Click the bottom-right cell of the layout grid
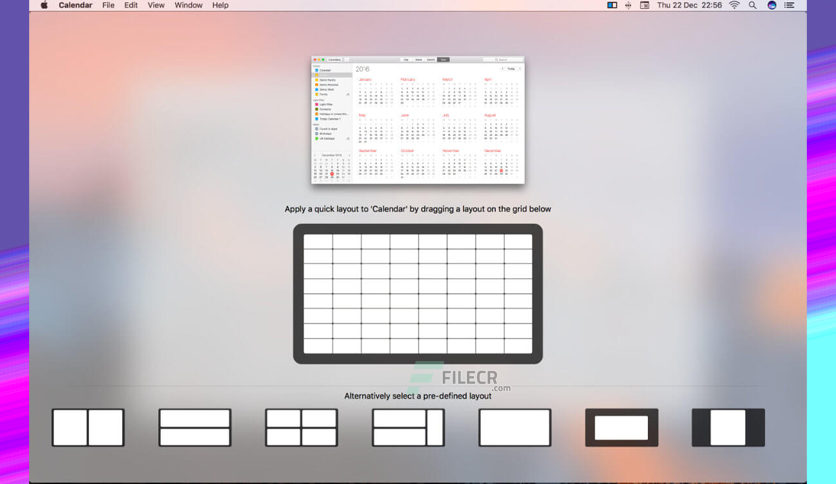This screenshot has height=484, width=836. pyautogui.click(x=518, y=345)
